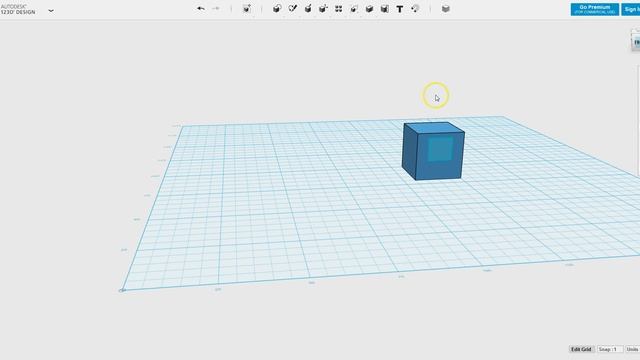Select the dark left face of the cube
This screenshot has height=360, width=640.
click(409, 151)
